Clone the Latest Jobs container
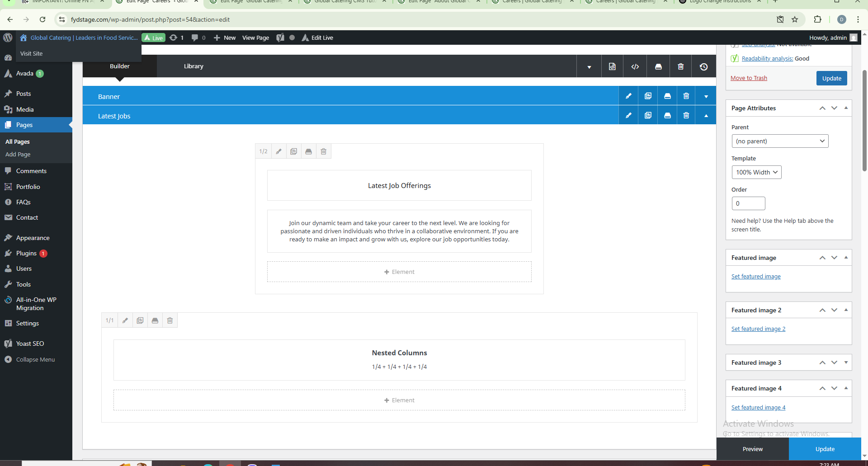Image resolution: width=868 pixels, height=466 pixels. (648, 116)
